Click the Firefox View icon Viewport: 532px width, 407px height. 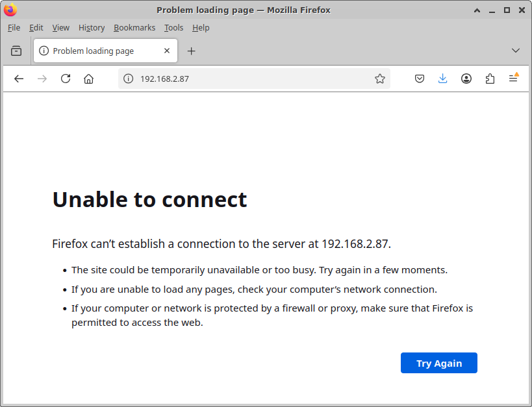[16, 51]
